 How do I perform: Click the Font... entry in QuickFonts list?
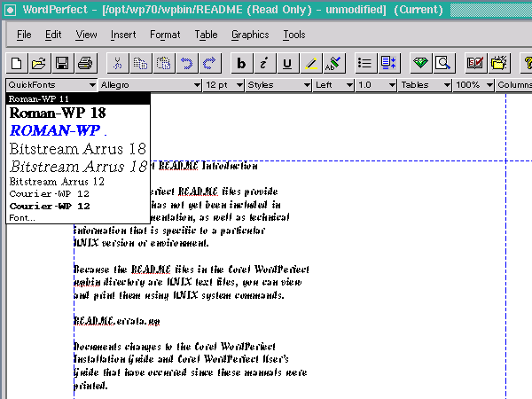click(x=22, y=217)
